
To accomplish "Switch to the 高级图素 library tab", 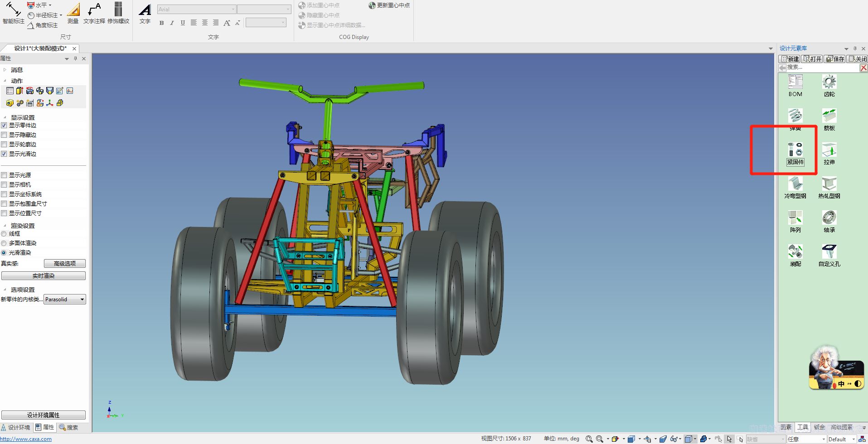I will coord(842,427).
